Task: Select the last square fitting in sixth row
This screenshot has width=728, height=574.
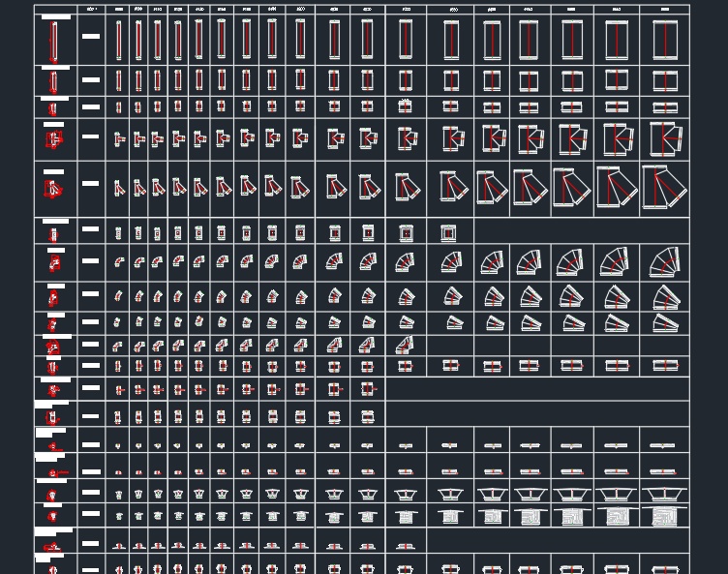Action: pos(449,233)
